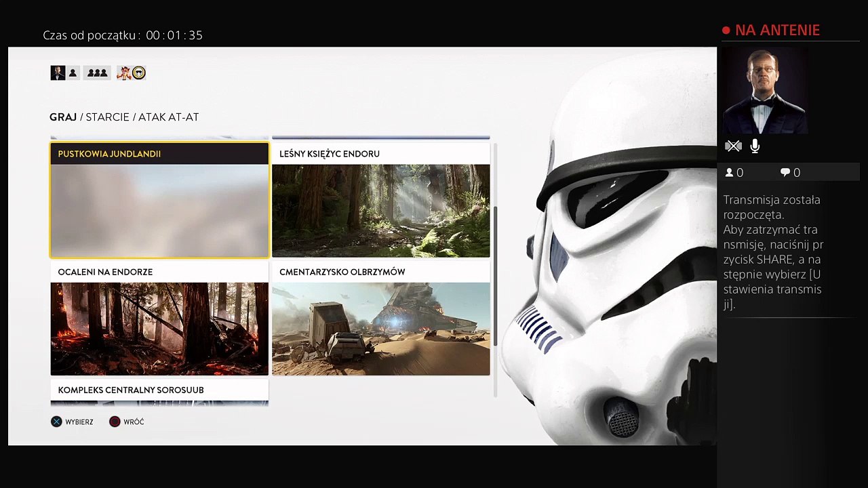This screenshot has width=868, height=488.
Task: Click ATAK AT-AT in the breadcrumb
Action: coord(169,117)
